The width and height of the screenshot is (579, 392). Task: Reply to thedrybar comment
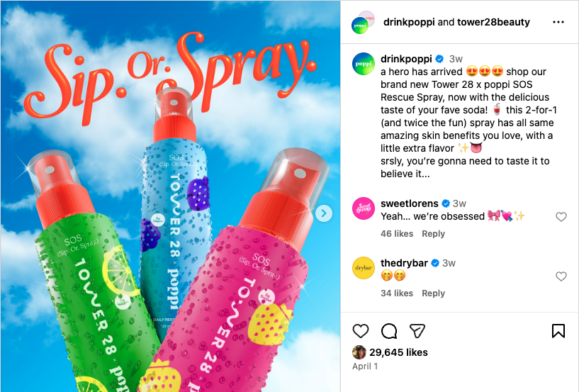(x=433, y=293)
